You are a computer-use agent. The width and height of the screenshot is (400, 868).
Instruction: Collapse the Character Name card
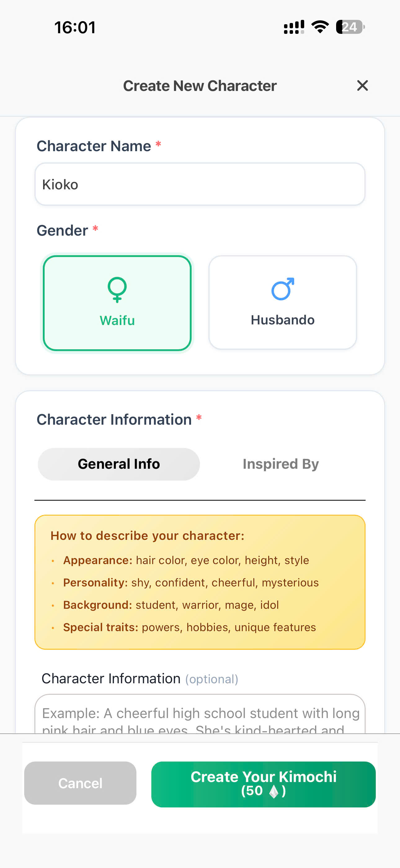click(94, 146)
